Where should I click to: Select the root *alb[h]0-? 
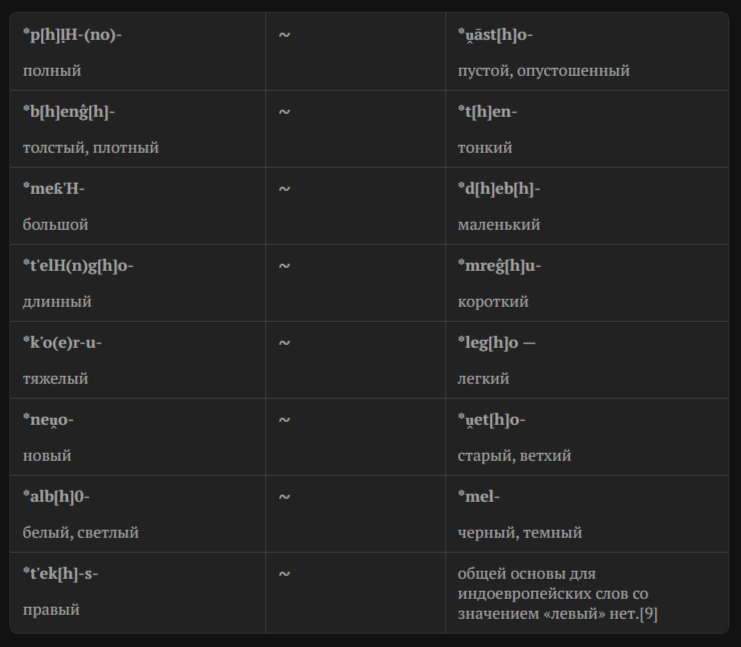tap(57, 497)
